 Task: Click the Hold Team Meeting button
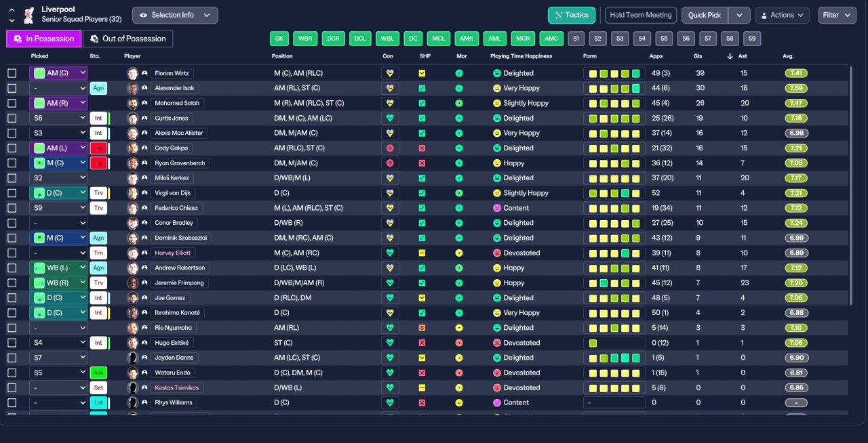[641, 15]
